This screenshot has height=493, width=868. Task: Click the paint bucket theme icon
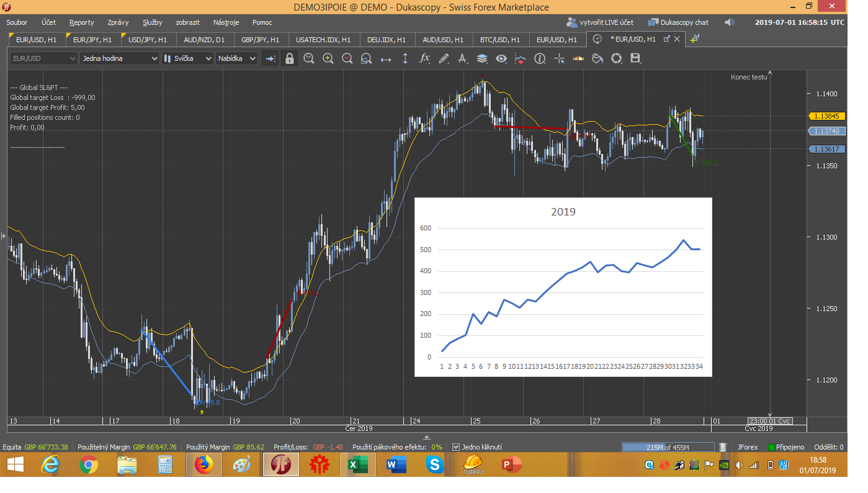coord(597,58)
